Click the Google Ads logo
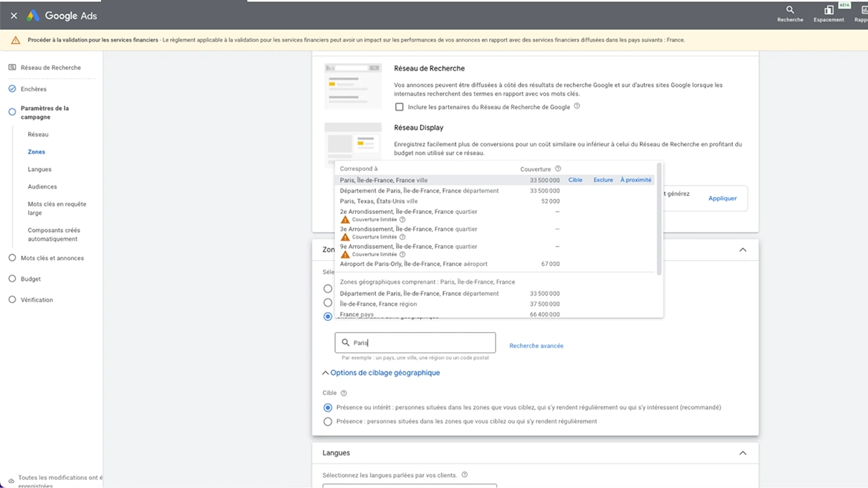 coord(62,16)
